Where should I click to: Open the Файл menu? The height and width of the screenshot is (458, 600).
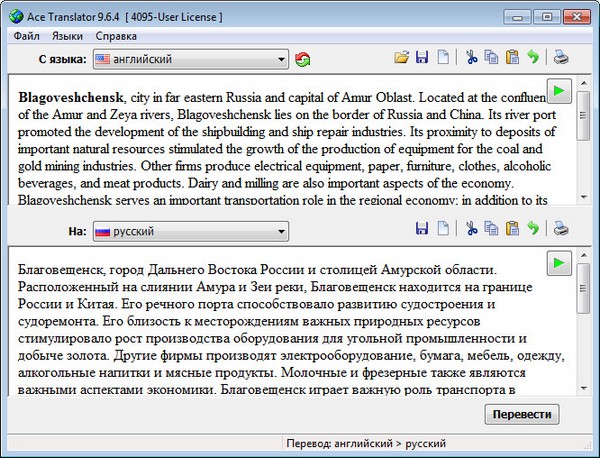[27, 36]
